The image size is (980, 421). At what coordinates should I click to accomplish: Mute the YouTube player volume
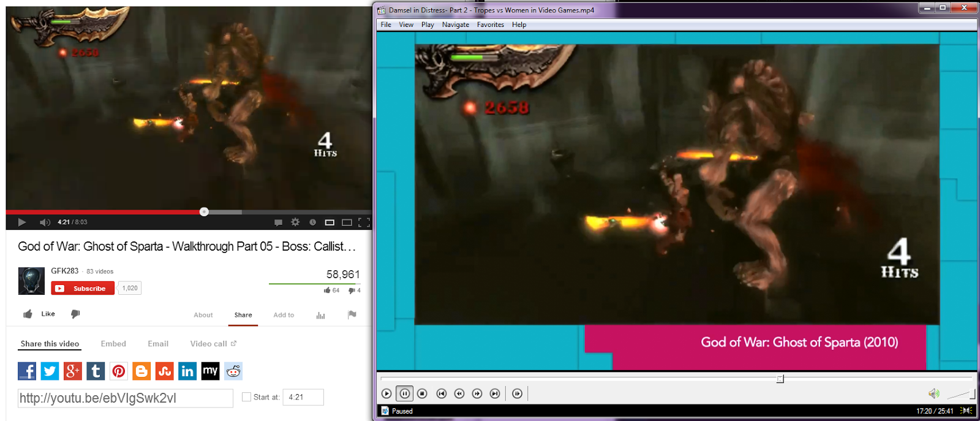pyautogui.click(x=45, y=222)
